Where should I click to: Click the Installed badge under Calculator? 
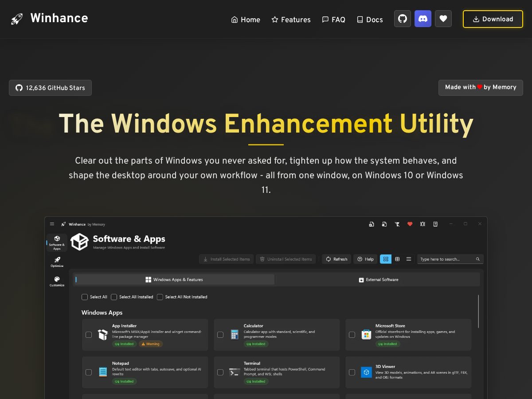[x=256, y=344]
